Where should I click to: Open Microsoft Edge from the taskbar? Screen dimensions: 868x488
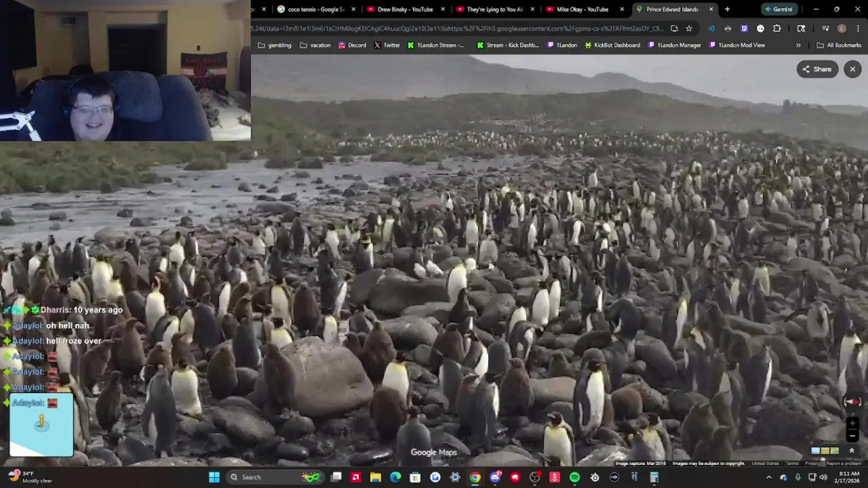(x=395, y=477)
